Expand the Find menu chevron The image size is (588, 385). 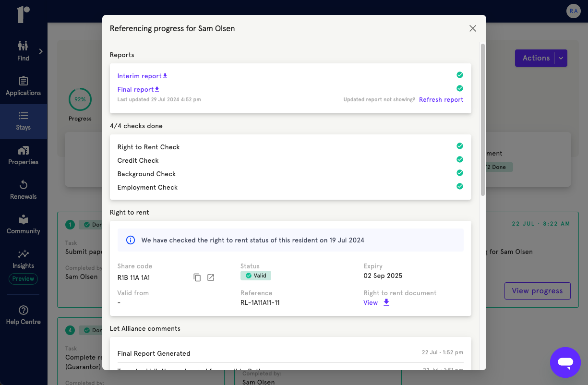41,51
